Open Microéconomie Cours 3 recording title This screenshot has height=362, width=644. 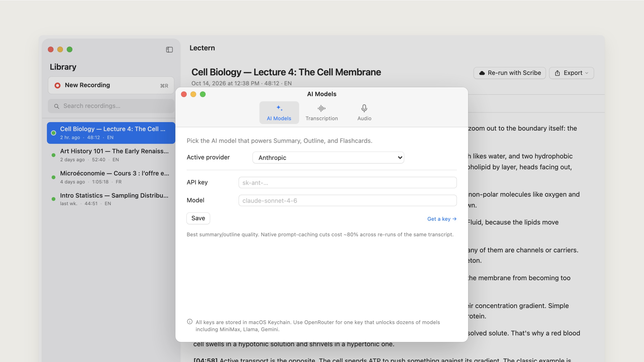pyautogui.click(x=115, y=173)
